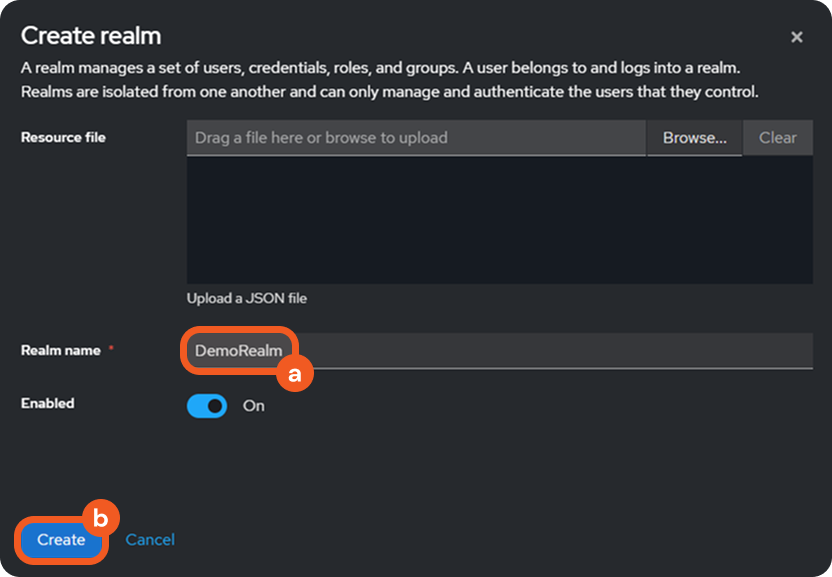
Task: Click the Cancel link
Action: (150, 540)
